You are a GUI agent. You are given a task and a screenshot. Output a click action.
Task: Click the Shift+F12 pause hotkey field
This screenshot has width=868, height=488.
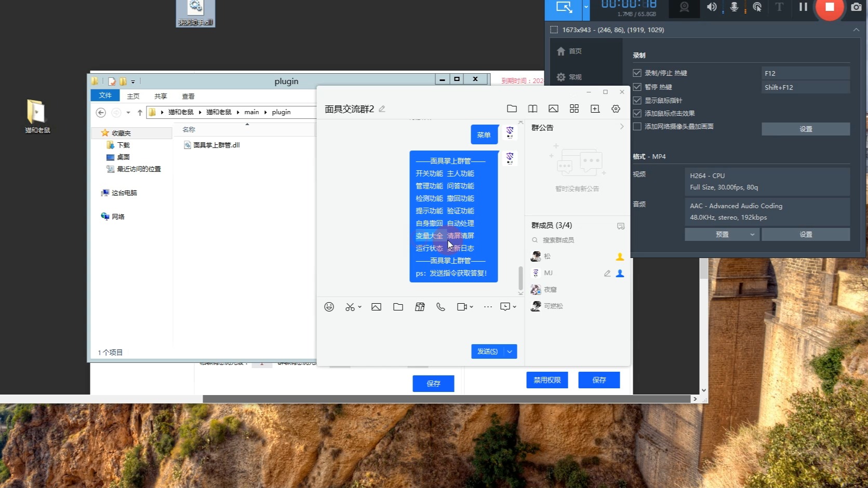[x=805, y=87]
